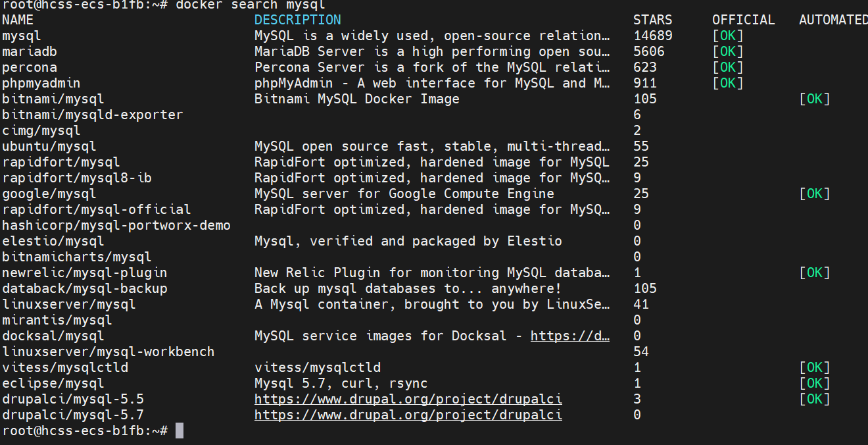Click the image name "phpmyadmin"
The width and height of the screenshot is (868, 445).
[x=41, y=84]
